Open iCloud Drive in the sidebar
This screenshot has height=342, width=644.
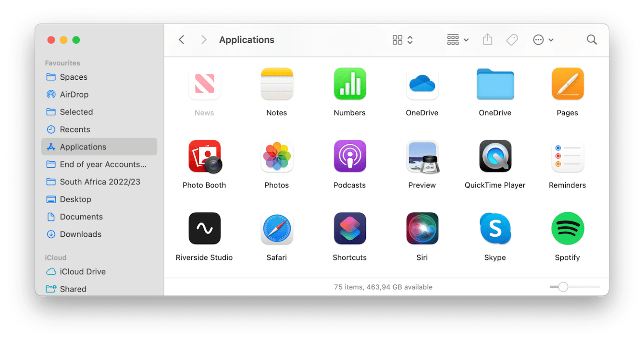[99, 271]
